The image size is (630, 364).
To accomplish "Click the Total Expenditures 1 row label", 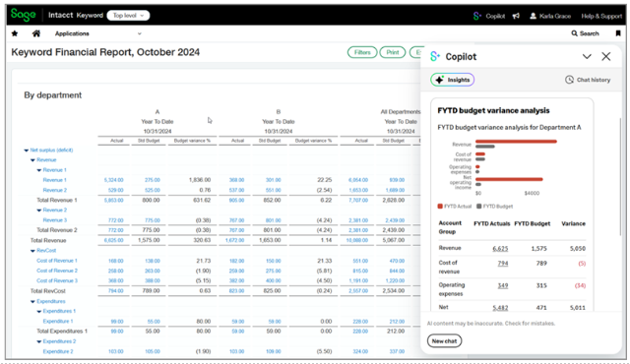I will click(x=62, y=332).
